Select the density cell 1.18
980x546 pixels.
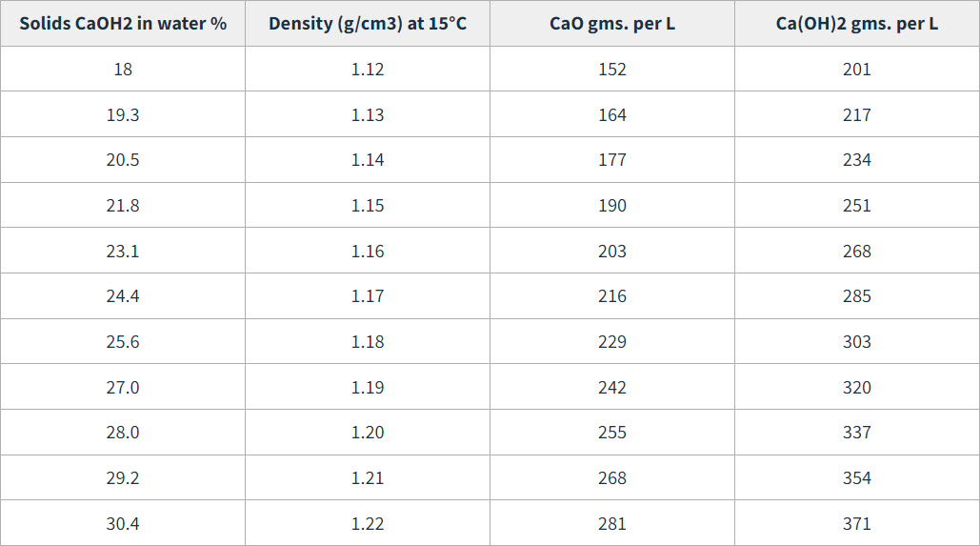click(x=368, y=342)
